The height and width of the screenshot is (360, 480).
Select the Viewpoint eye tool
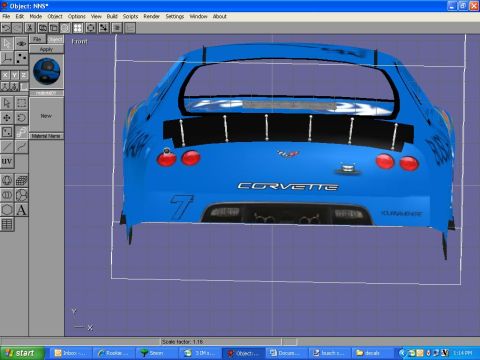(x=21, y=44)
